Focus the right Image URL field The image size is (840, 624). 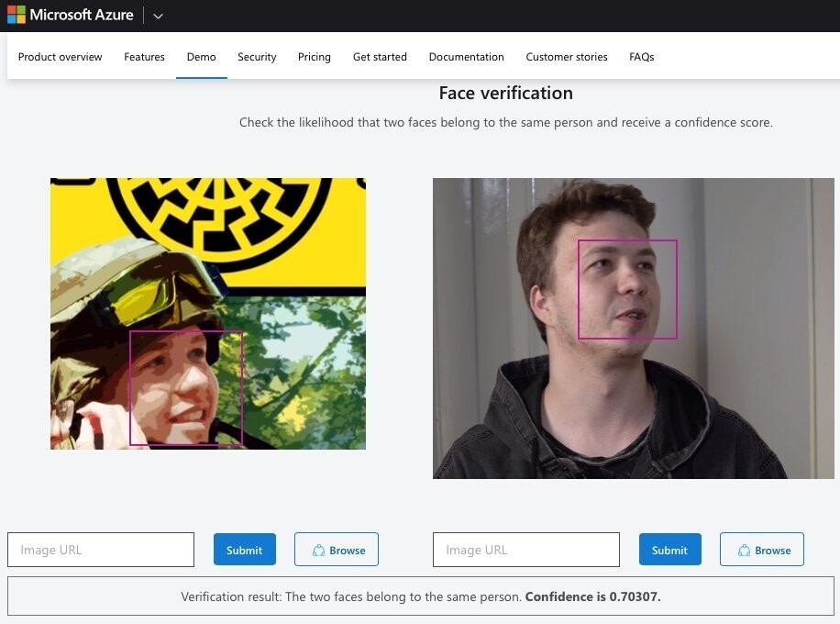(x=526, y=550)
